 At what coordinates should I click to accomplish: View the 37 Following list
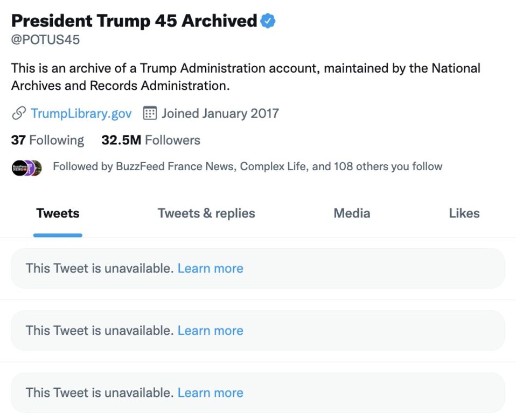(47, 140)
